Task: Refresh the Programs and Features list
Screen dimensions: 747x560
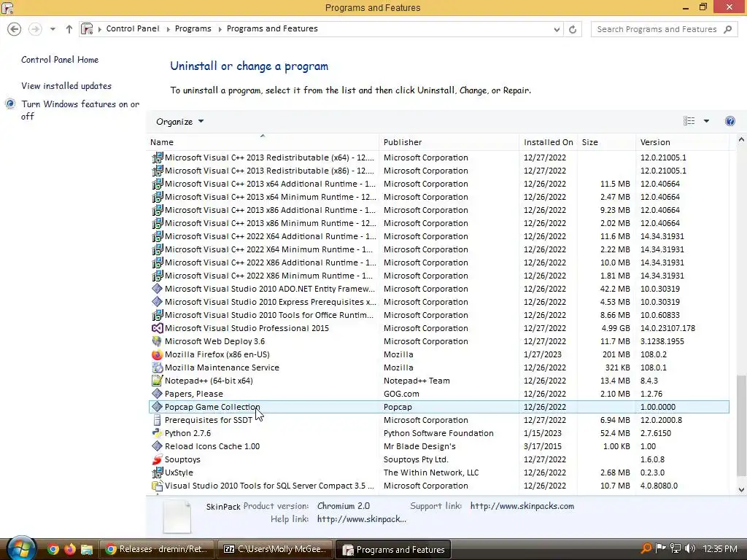Action: coord(573,29)
